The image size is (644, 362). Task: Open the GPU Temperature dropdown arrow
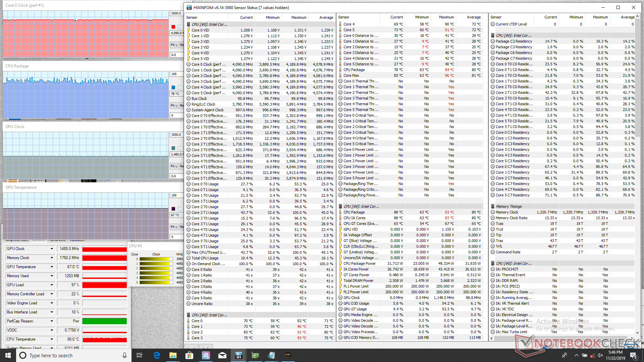(x=52, y=267)
